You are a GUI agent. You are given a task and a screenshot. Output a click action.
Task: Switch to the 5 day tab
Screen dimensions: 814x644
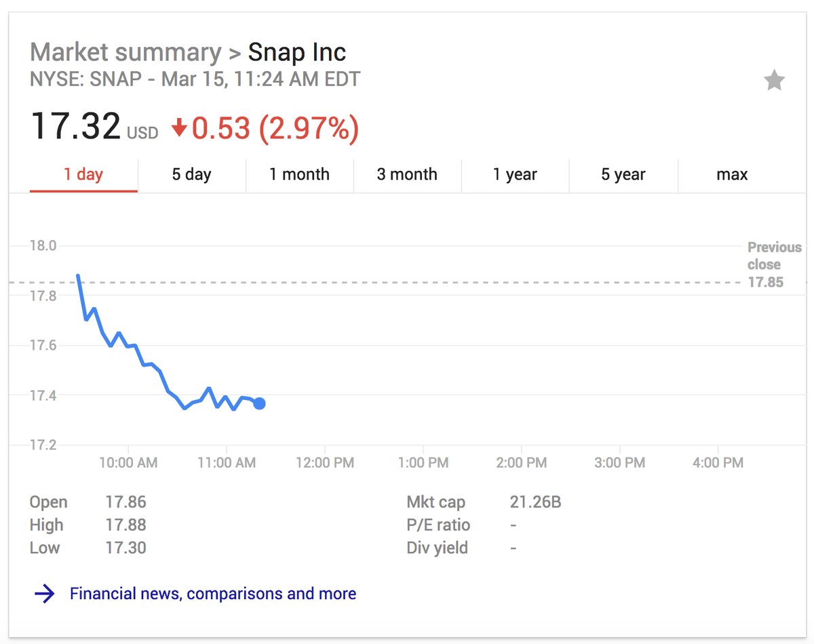tap(191, 174)
